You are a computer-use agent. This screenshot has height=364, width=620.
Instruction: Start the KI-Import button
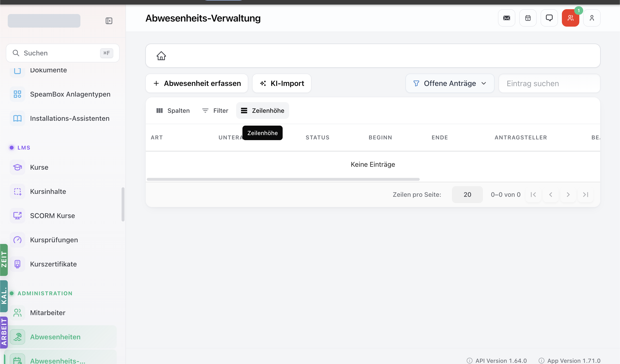(282, 83)
